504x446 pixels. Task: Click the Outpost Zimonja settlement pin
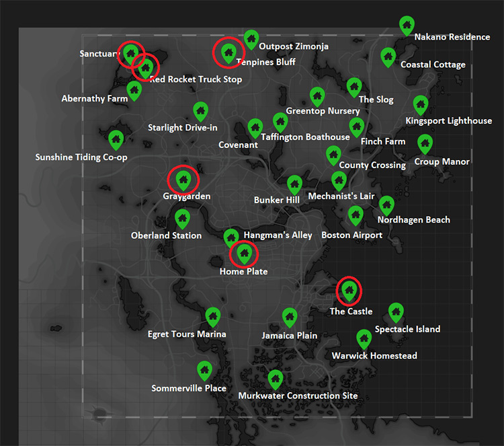pyautogui.click(x=251, y=40)
